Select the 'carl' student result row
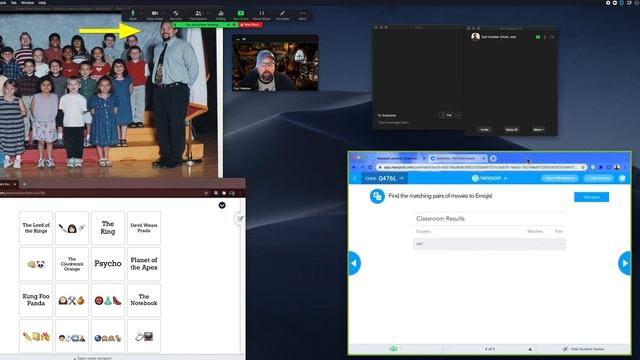 (x=489, y=244)
